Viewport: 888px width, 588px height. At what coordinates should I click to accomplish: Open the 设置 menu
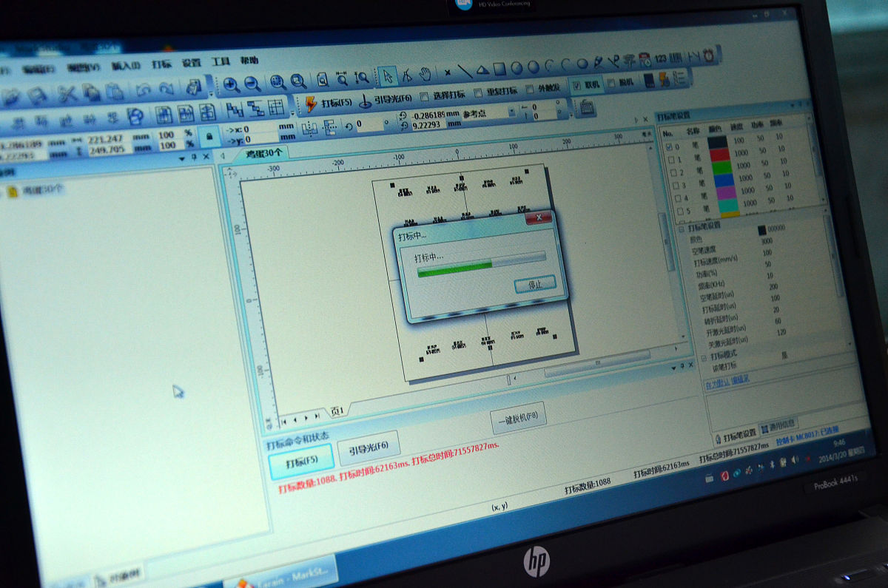click(x=191, y=63)
